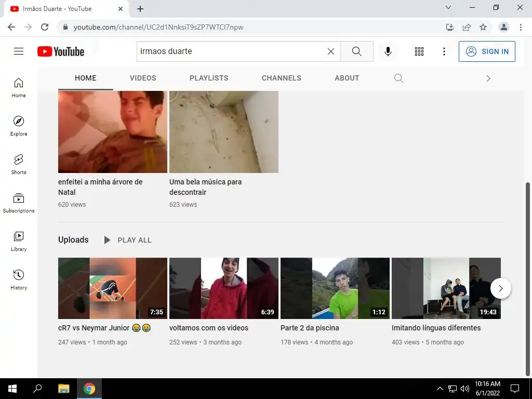The width and height of the screenshot is (532, 399).
Task: Click the page vertical scrollbar
Action: tap(528, 278)
